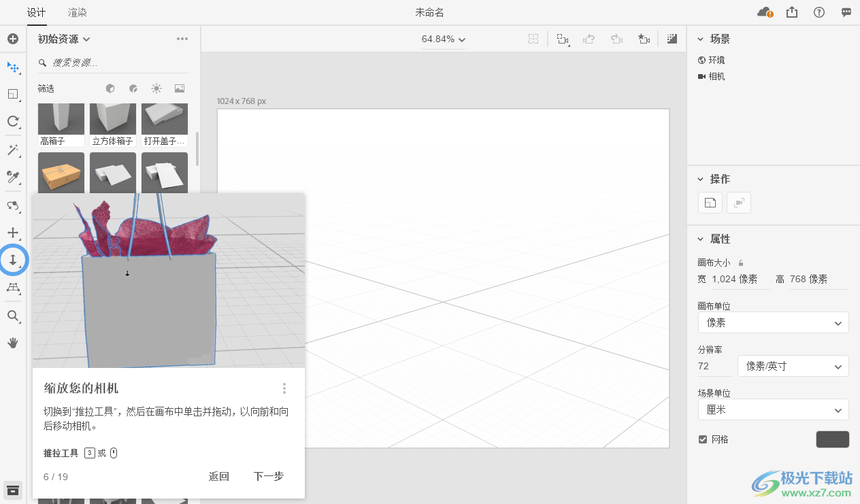Screen dimensions: 860x504
Task: Open the help question mark icon
Action: (x=819, y=12)
